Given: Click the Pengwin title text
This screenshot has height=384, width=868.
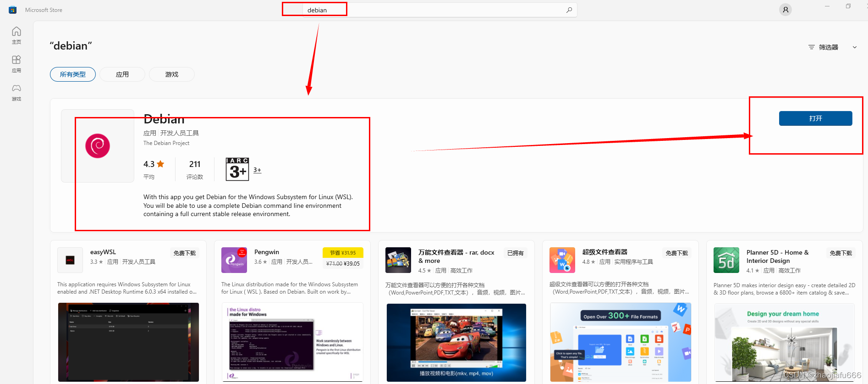Looking at the screenshot, I should [x=267, y=252].
